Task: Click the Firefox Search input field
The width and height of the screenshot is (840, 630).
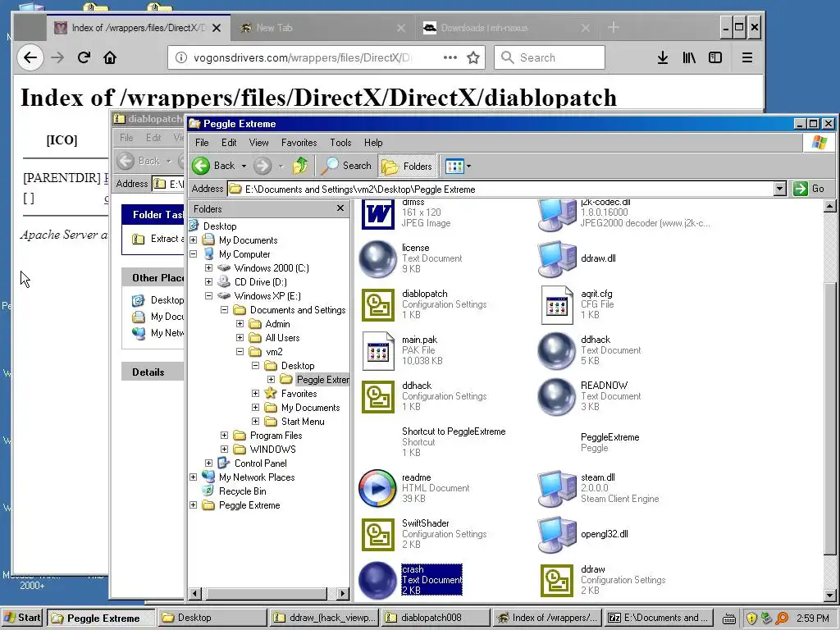Action: [550, 58]
